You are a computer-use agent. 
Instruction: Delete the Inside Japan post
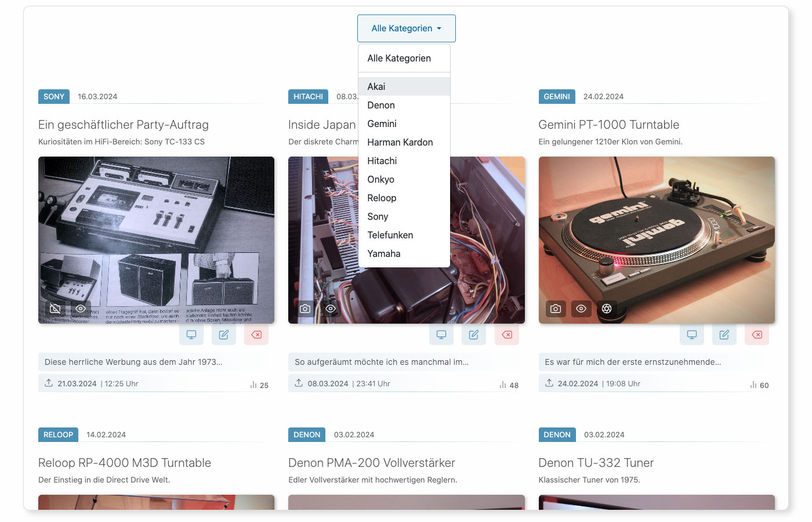[507, 335]
